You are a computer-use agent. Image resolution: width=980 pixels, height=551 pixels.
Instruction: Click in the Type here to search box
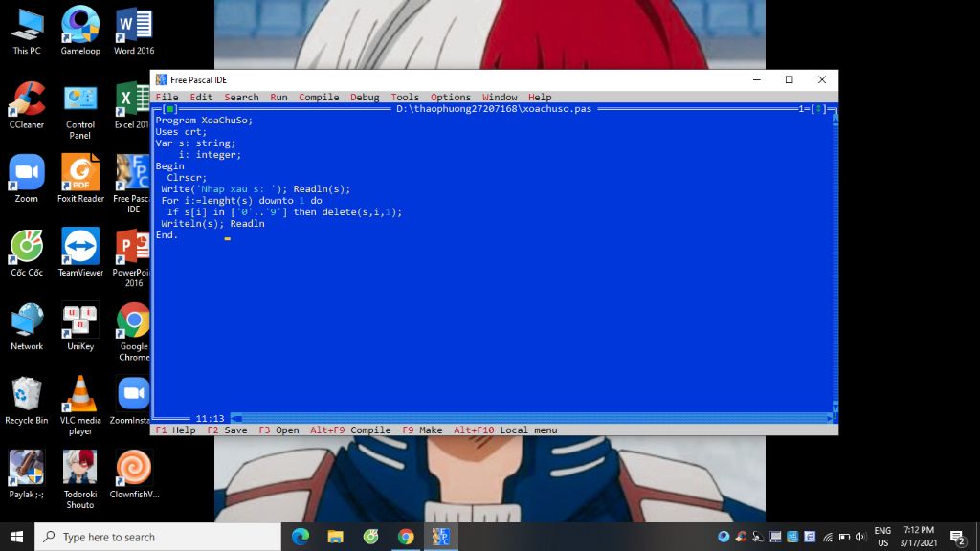[158, 537]
